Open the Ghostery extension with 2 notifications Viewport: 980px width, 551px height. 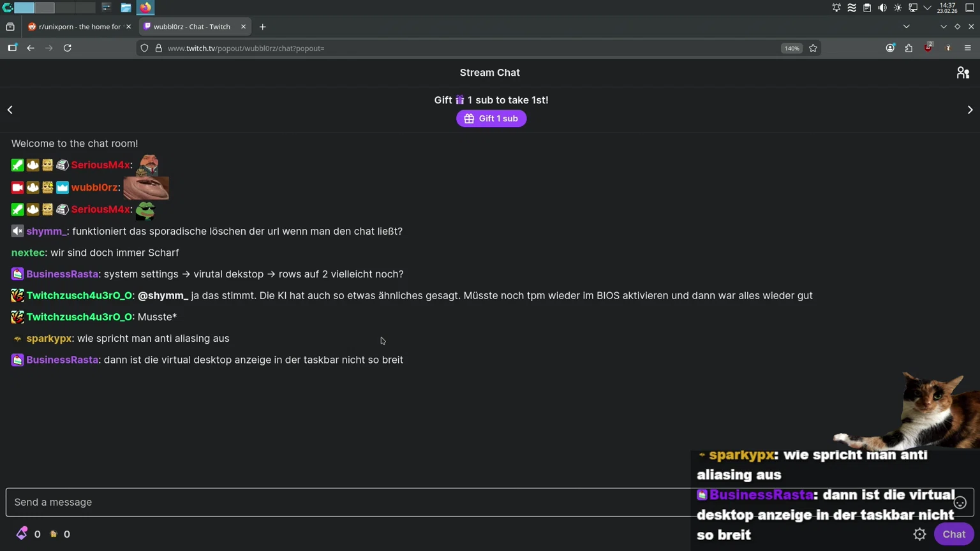pos(928,48)
